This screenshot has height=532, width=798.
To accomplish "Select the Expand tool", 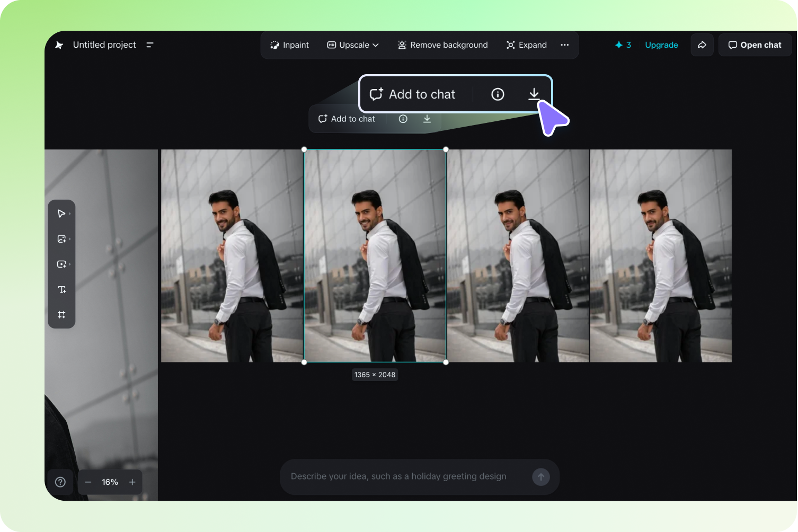I will click(526, 45).
